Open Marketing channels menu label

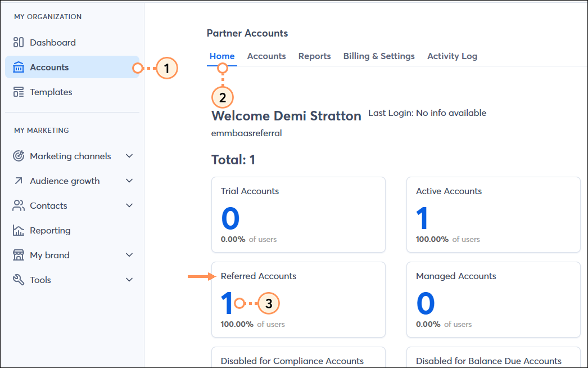[70, 156]
